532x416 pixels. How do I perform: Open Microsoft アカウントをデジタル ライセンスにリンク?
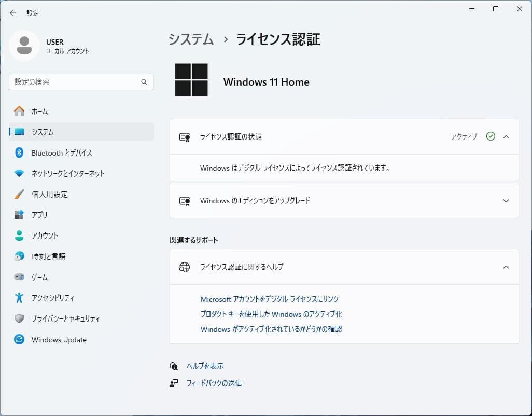tap(270, 299)
